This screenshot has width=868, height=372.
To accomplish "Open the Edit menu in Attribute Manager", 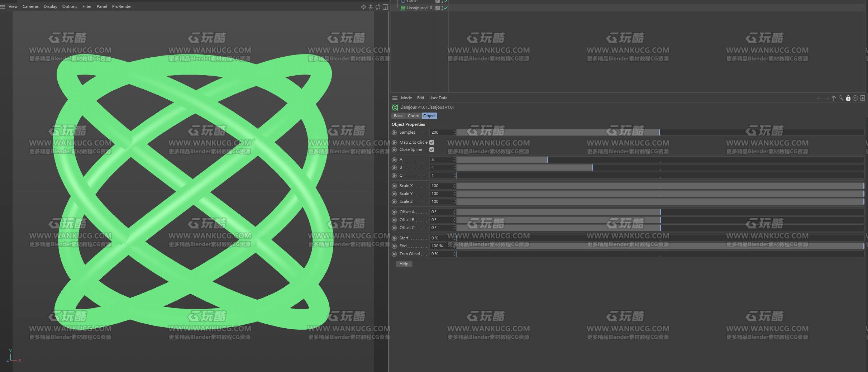I will (421, 98).
